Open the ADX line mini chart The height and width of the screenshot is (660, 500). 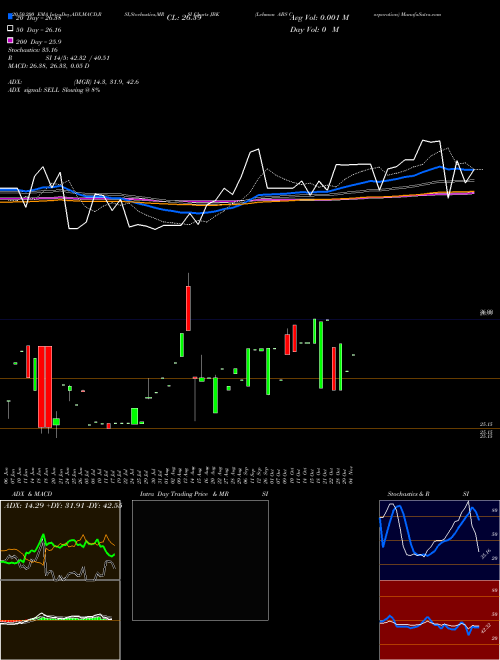click(60, 540)
